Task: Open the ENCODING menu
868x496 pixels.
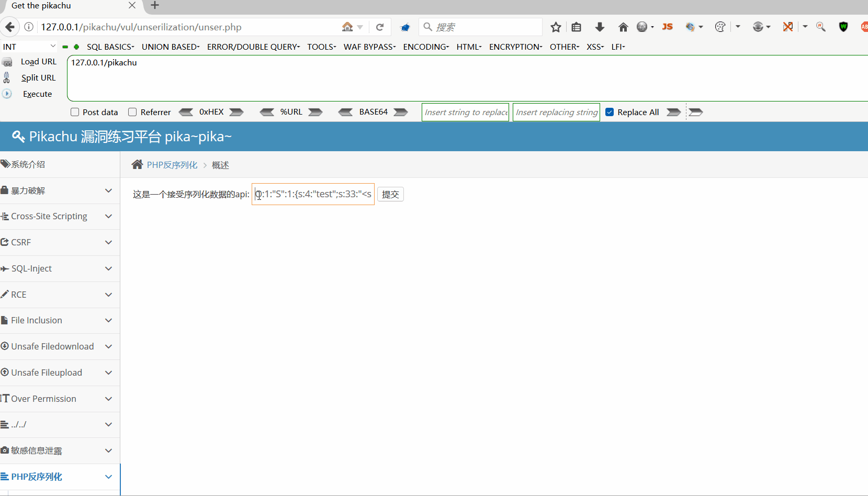Action: click(426, 47)
